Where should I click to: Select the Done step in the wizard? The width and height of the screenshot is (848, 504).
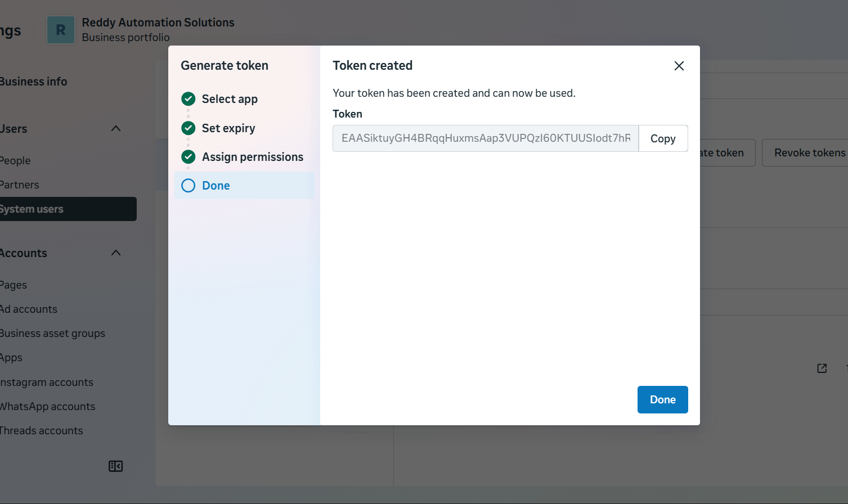click(x=244, y=186)
